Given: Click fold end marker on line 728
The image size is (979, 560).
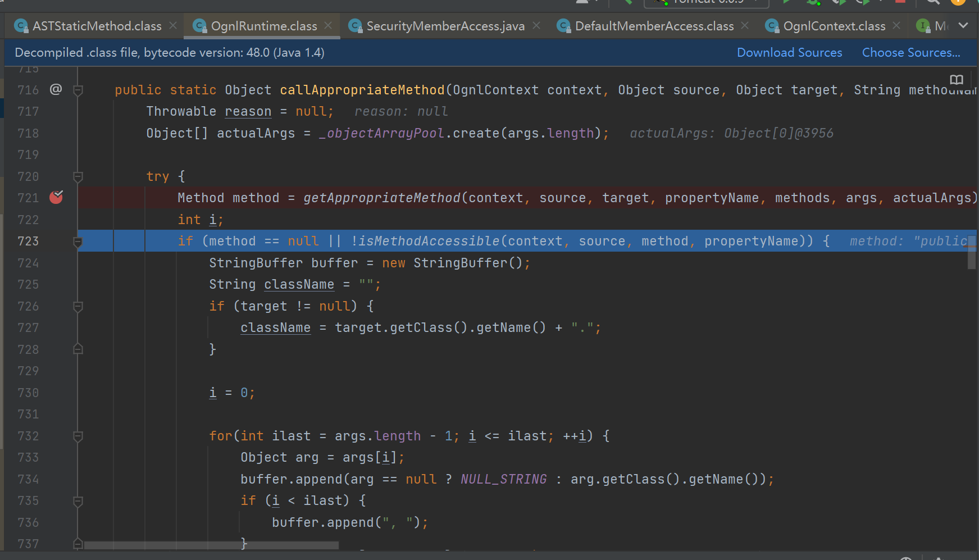Looking at the screenshot, I should (78, 349).
